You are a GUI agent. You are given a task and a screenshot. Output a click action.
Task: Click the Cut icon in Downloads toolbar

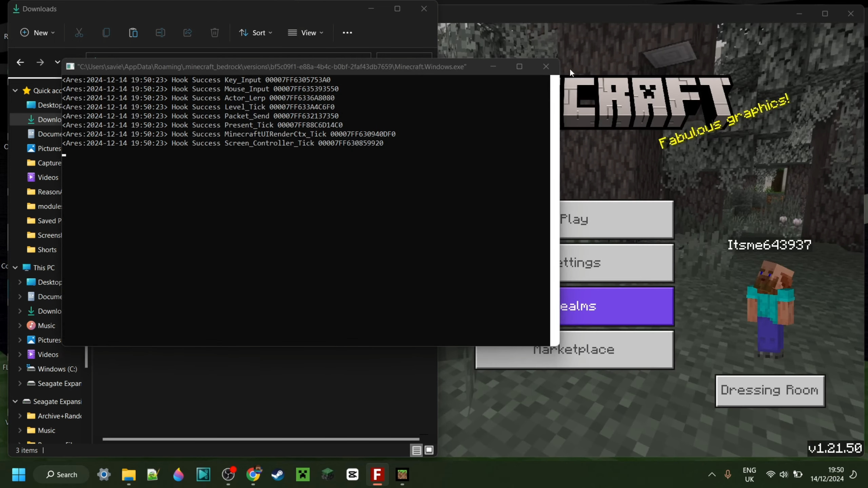click(79, 33)
